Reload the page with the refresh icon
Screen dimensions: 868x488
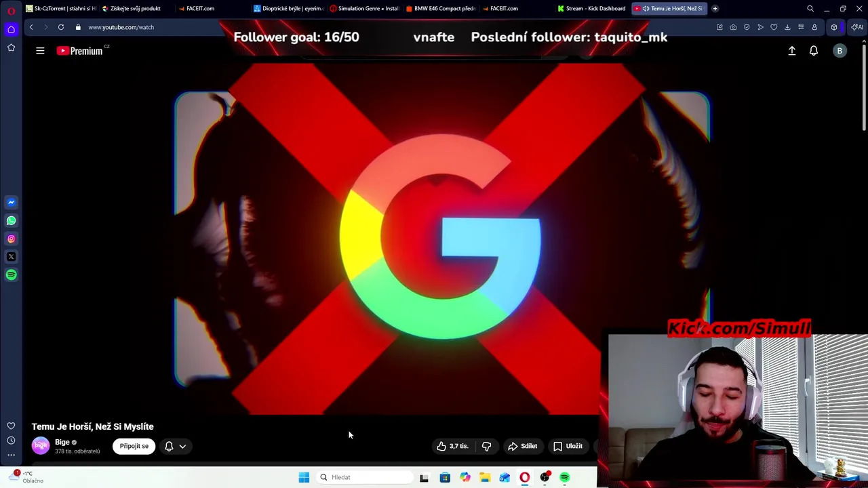(x=61, y=27)
